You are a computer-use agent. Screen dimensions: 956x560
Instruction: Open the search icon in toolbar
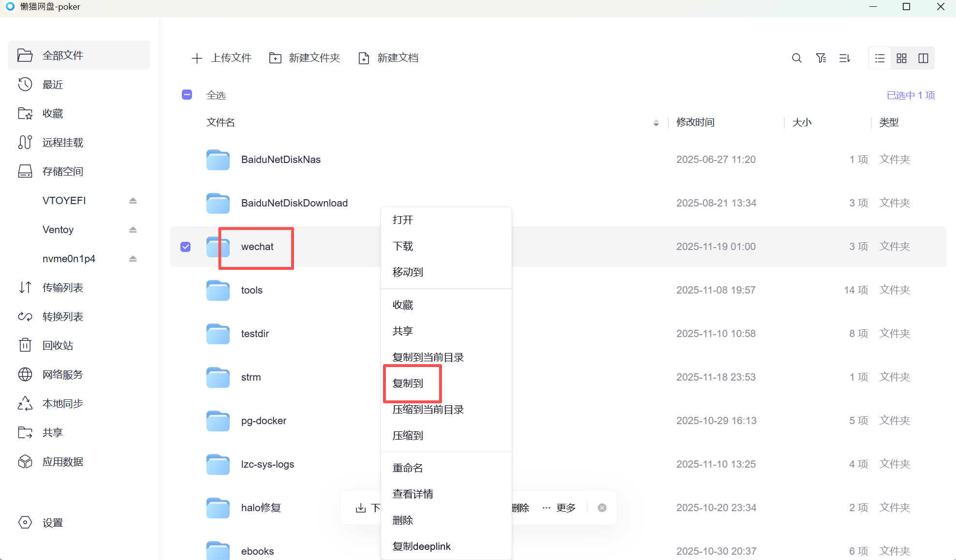[x=796, y=58]
